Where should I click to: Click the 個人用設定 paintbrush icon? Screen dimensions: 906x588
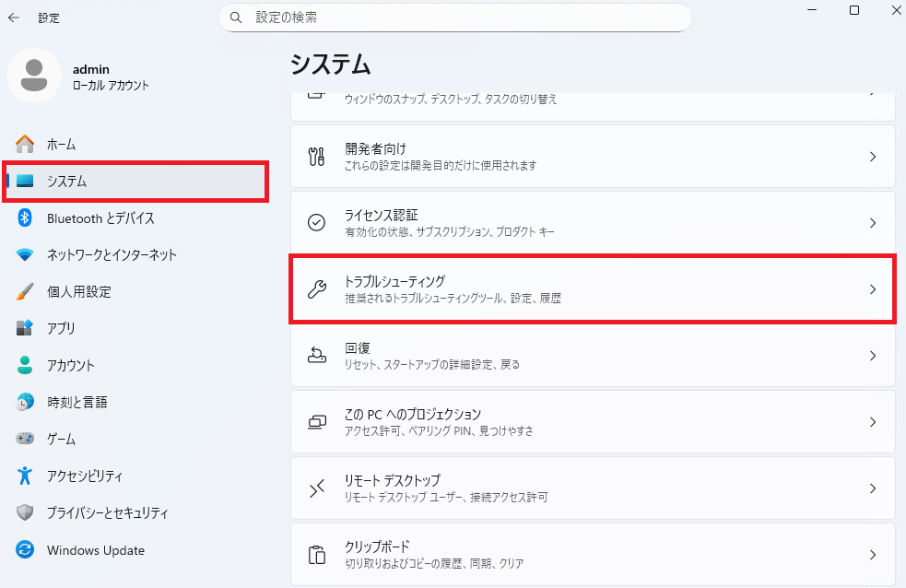click(25, 291)
